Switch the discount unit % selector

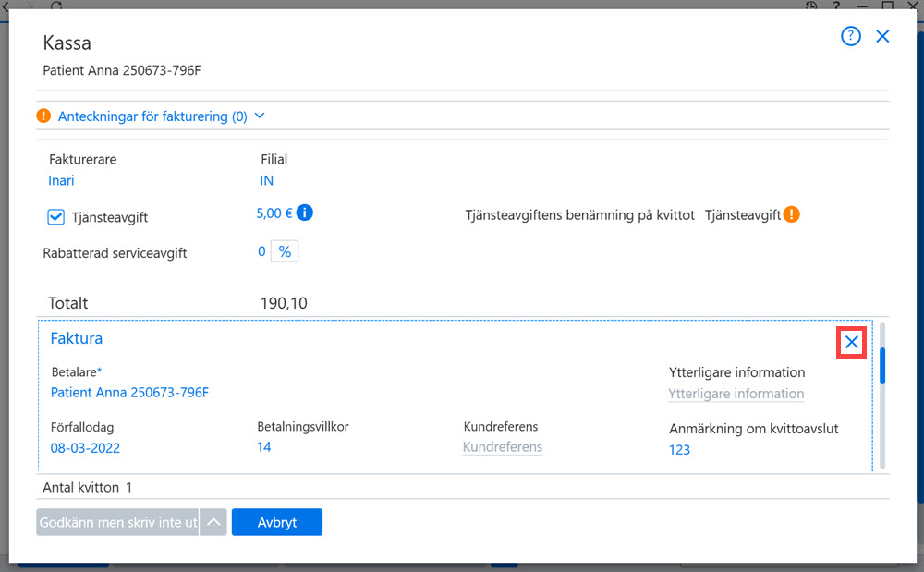tap(285, 251)
